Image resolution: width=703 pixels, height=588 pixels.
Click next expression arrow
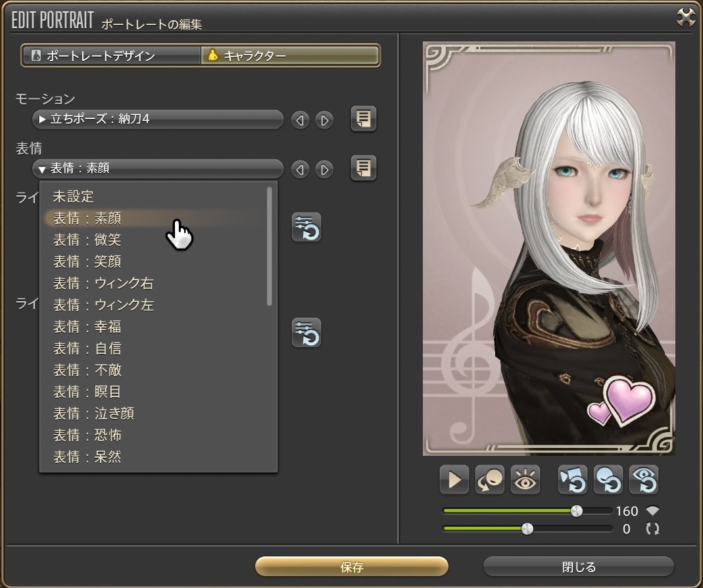[324, 170]
